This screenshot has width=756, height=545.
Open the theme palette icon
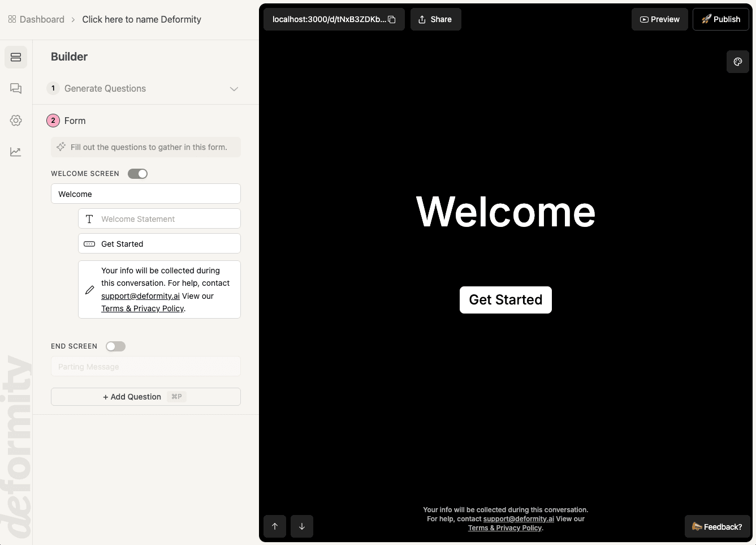click(737, 62)
